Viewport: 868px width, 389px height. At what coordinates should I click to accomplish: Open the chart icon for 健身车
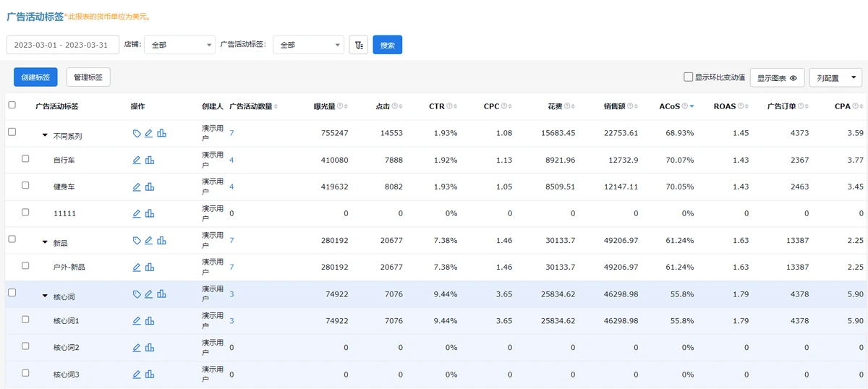tap(150, 187)
